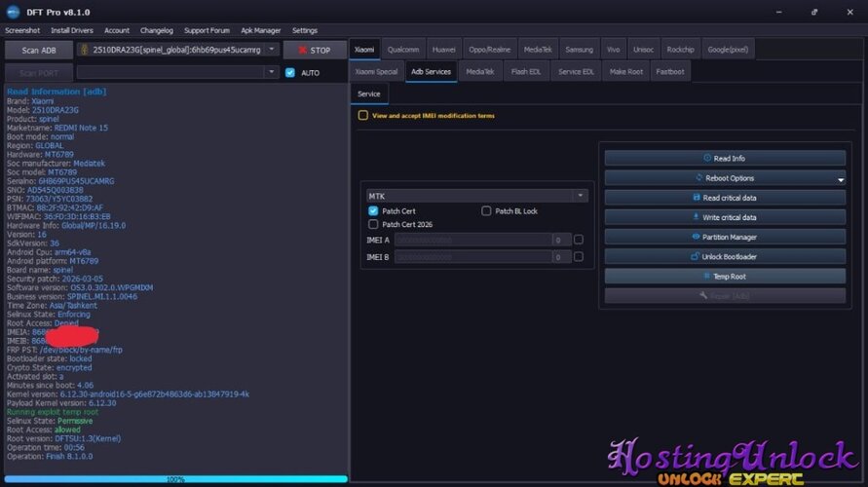Screen dimensions: 868x487
Task: Open the ADB device dropdown
Action: [x=271, y=50]
